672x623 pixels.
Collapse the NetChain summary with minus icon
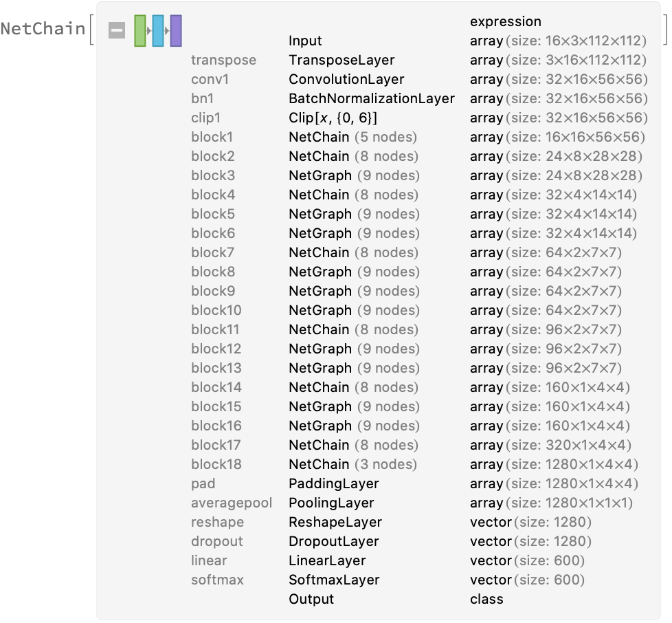(x=117, y=30)
